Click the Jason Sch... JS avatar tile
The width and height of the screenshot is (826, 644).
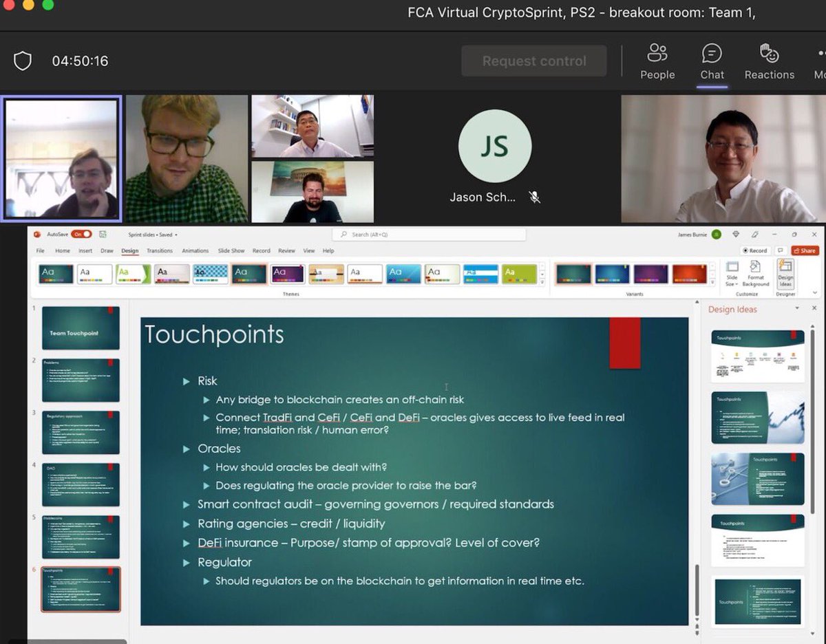pos(494,146)
